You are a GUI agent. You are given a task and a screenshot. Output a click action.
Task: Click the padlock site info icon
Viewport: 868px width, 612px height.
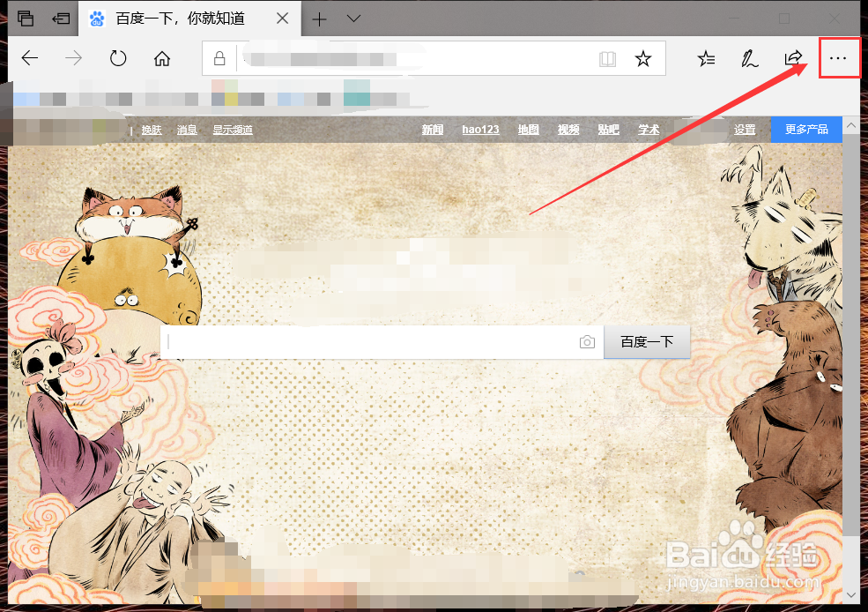[219, 58]
